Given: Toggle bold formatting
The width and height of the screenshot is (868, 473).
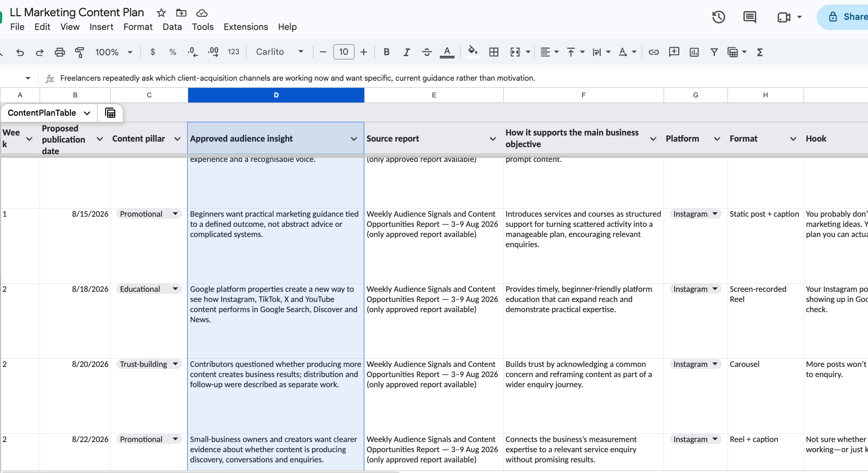Looking at the screenshot, I should click(x=387, y=52).
